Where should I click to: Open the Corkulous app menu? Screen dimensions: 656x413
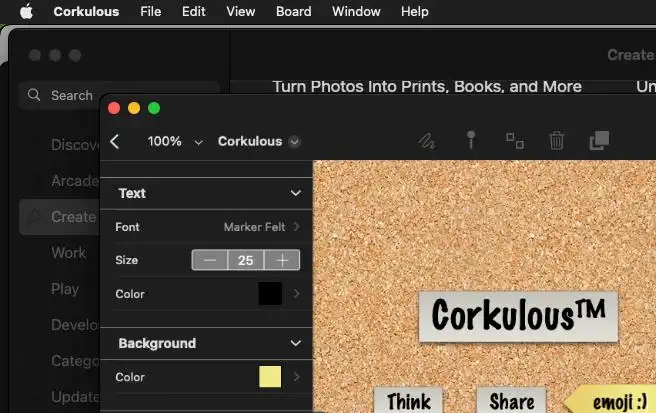(x=86, y=11)
